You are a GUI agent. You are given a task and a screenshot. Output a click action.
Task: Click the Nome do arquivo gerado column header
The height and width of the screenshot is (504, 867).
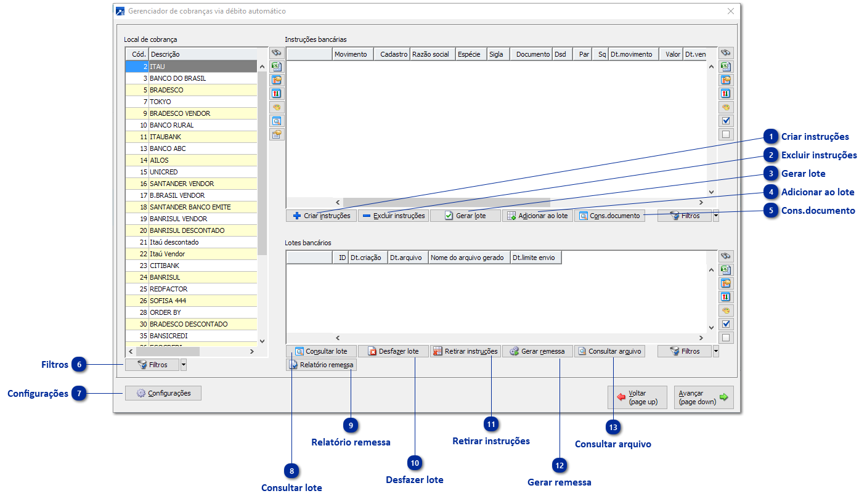tap(470, 258)
